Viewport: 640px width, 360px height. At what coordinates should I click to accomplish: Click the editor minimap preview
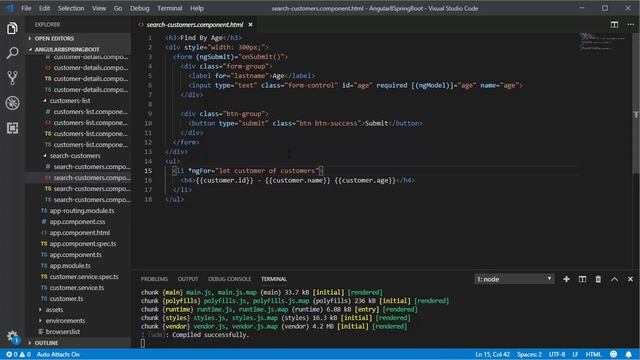click(x=603, y=42)
